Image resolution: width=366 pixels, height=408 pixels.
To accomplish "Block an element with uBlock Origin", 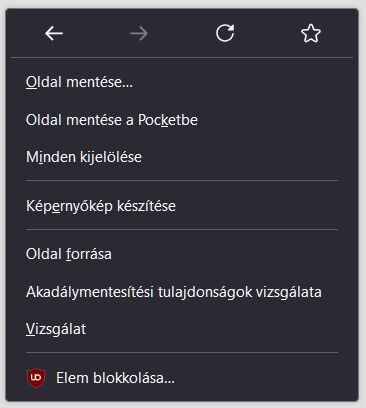I will click(182, 378).
